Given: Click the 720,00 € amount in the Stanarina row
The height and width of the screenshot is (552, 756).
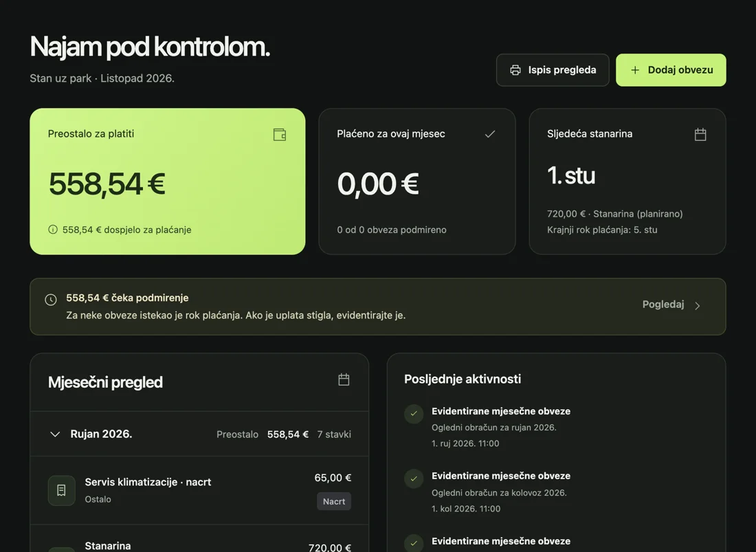Looking at the screenshot, I should point(330,547).
